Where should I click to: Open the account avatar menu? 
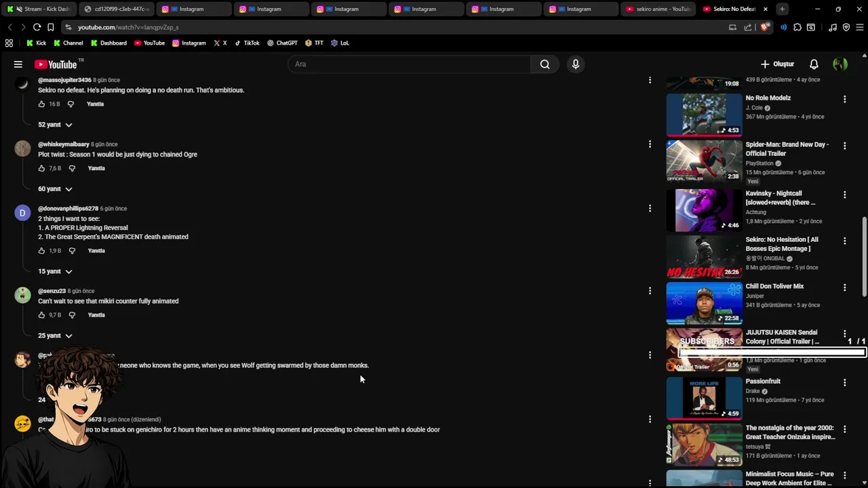coord(840,64)
